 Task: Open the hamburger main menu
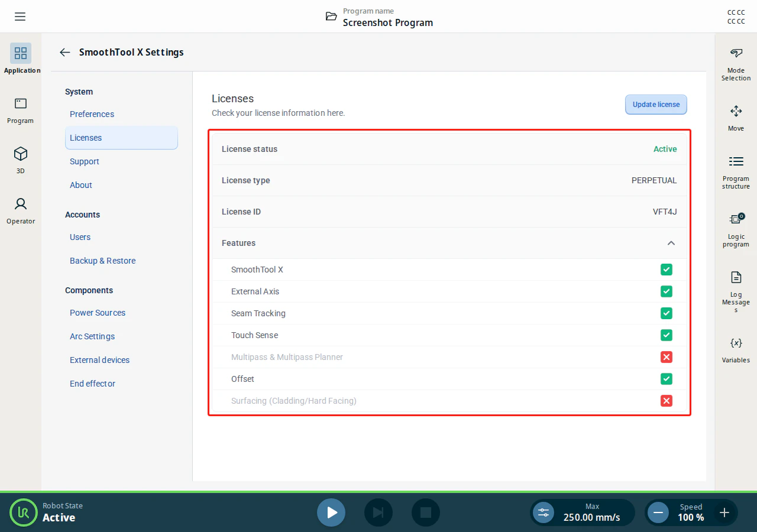(20, 17)
